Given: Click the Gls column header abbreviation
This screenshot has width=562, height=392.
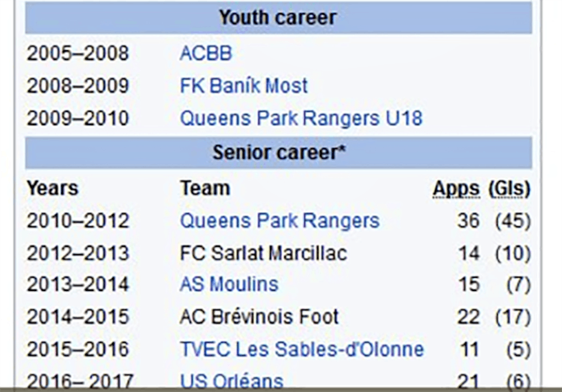Looking at the screenshot, I should tap(509, 189).
